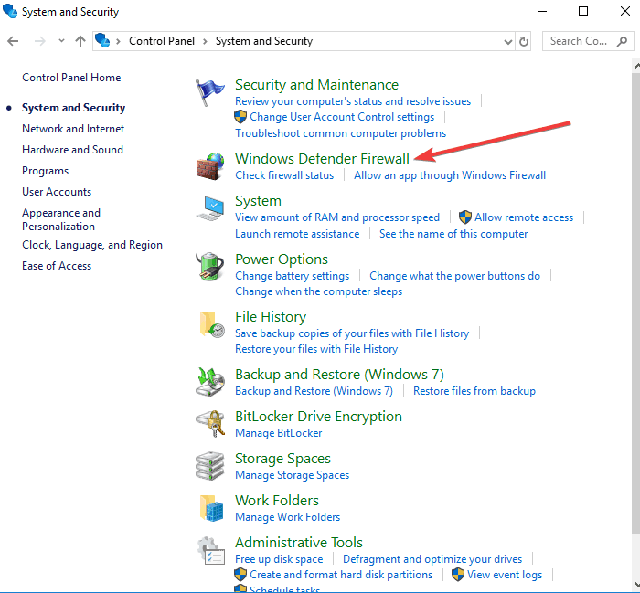
Task: Click Defragment and optimize your drives
Action: click(x=433, y=559)
